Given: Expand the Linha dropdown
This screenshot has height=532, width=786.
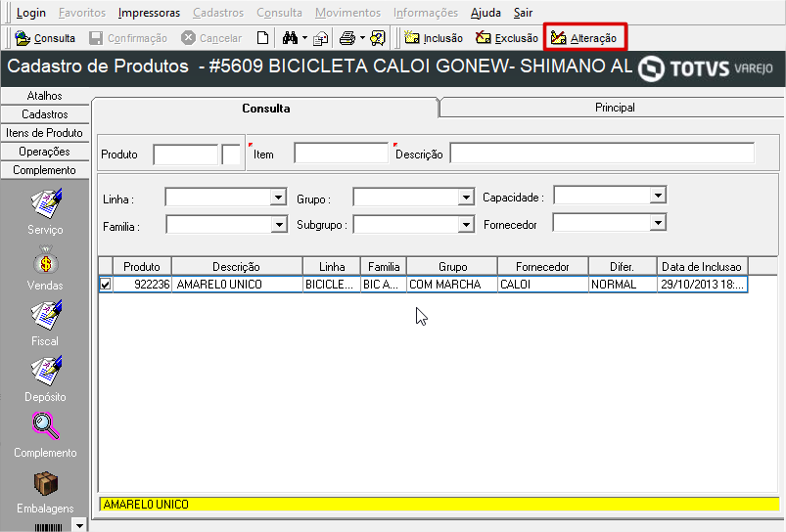Looking at the screenshot, I should (278, 197).
